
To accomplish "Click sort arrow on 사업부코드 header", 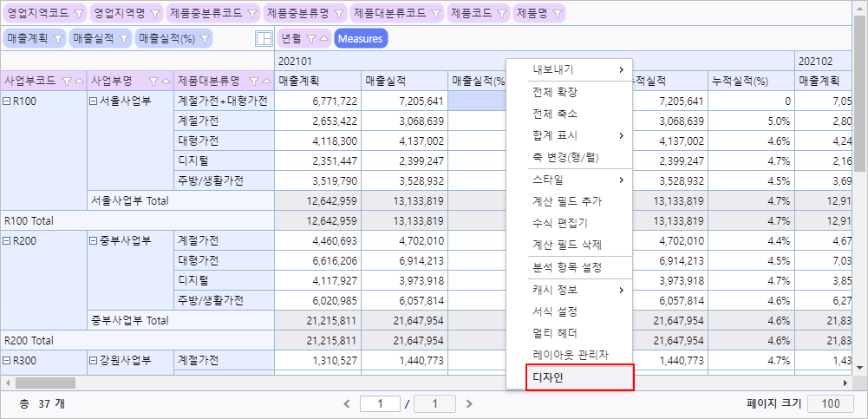I will point(80,81).
